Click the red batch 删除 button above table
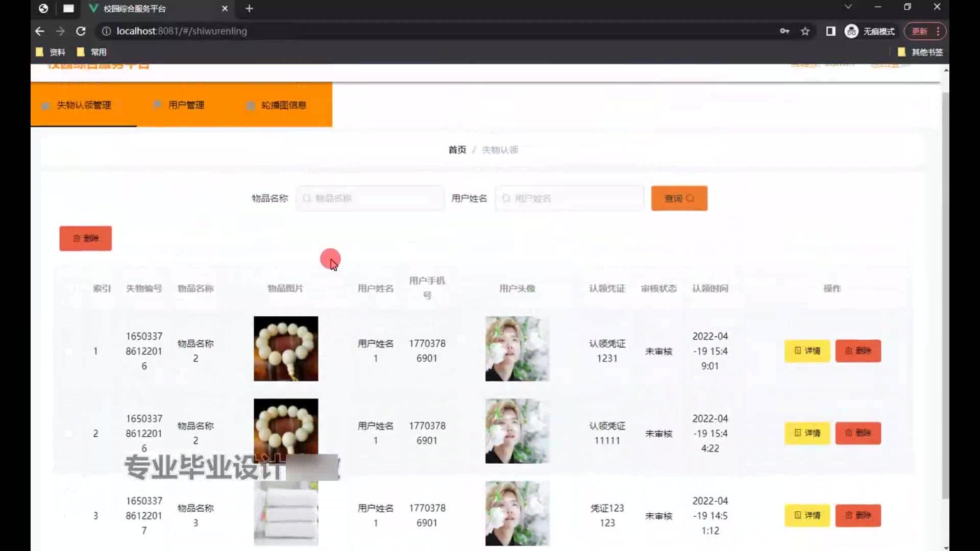The height and width of the screenshot is (551, 980). pyautogui.click(x=85, y=238)
